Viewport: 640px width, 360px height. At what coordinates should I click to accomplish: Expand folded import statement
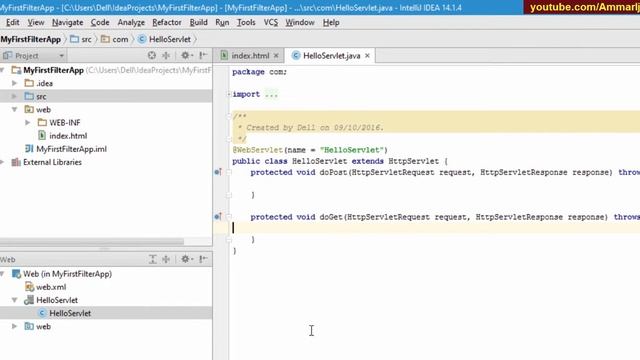229,94
